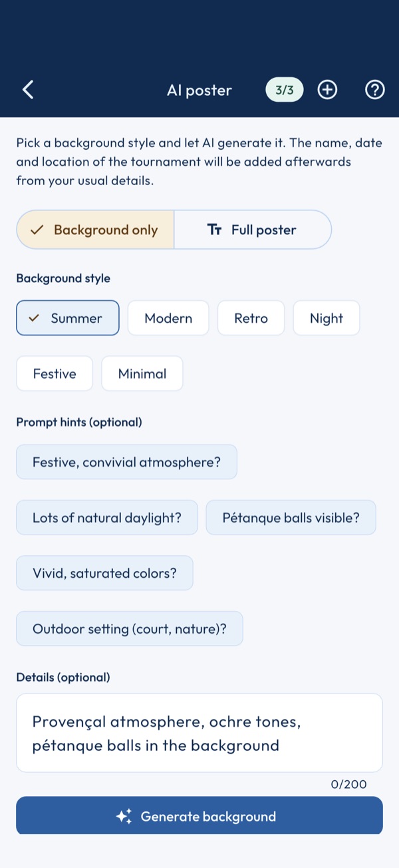This screenshot has height=868, width=399.
Task: Tap the back arrow icon
Action: [28, 90]
